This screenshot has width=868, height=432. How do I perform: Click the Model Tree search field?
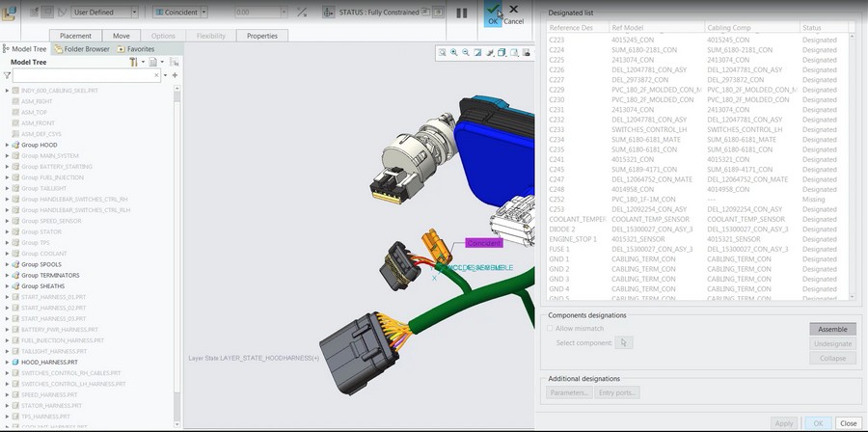coord(87,75)
